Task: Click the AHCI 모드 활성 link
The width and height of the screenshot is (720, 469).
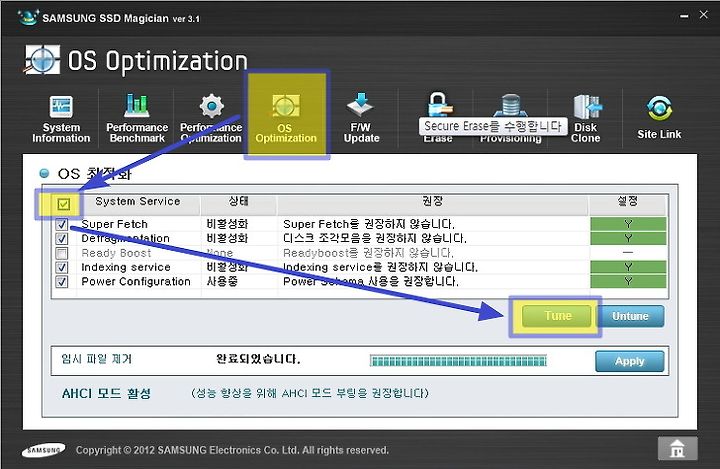Action: click(107, 394)
